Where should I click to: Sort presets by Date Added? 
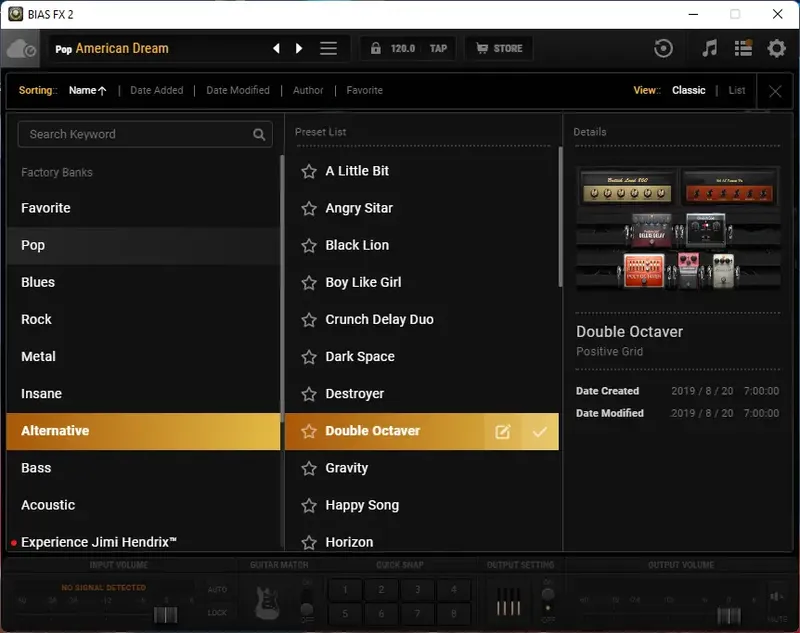click(156, 90)
